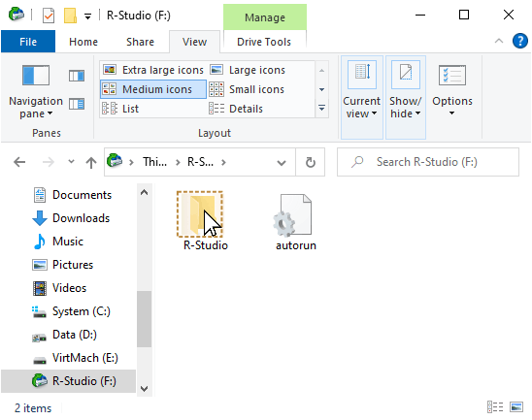The image size is (532, 420).
Task: Expand the layout gallery more arrow
Action: point(321,109)
